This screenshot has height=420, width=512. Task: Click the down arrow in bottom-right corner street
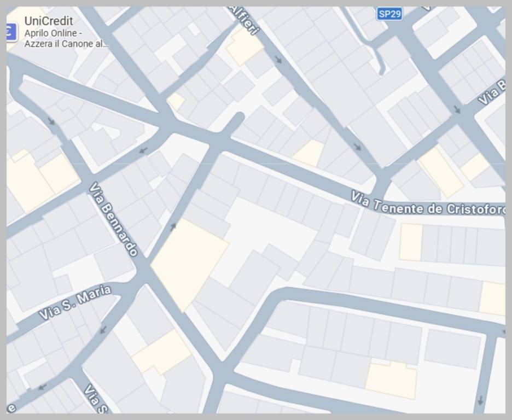480,400
